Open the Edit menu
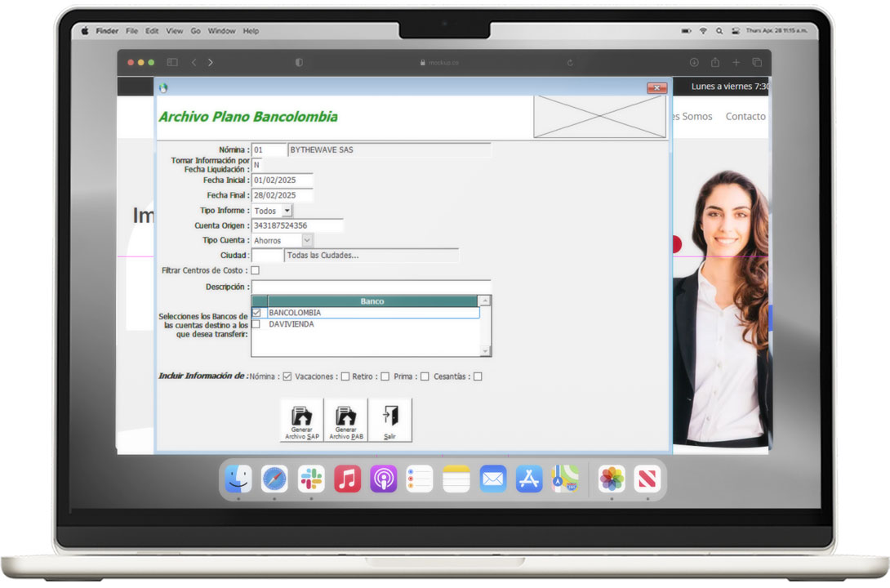The image size is (890, 588). [152, 31]
